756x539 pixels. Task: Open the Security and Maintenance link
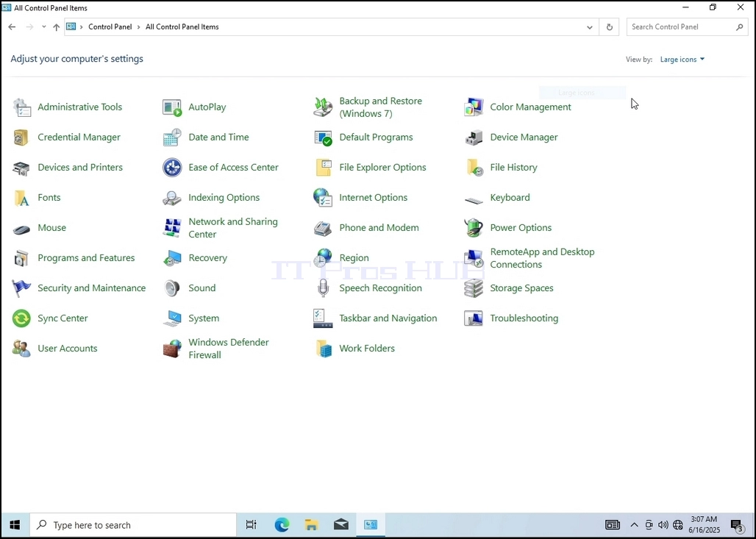(x=92, y=288)
